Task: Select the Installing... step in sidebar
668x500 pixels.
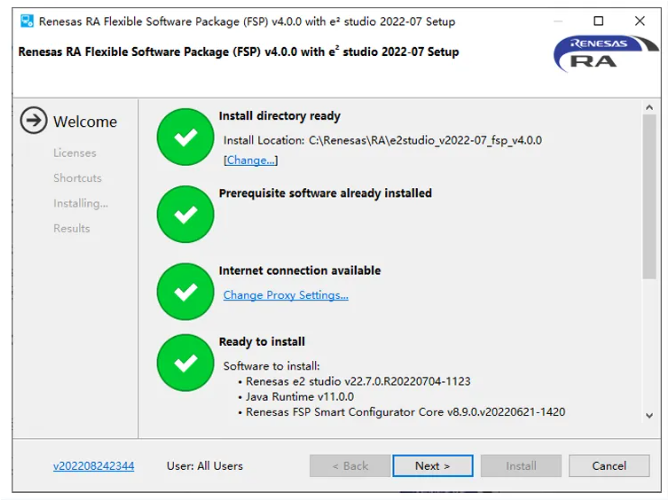Action: (81, 203)
